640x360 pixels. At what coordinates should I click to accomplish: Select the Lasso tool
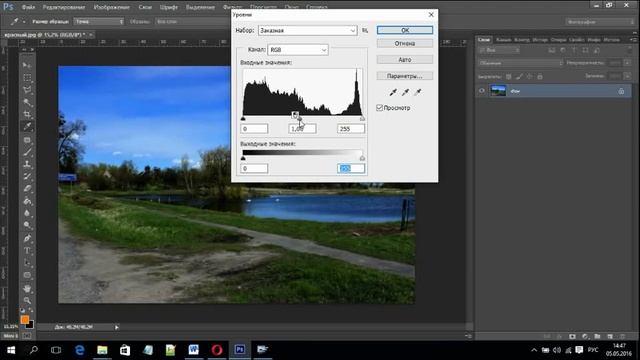click(x=27, y=90)
